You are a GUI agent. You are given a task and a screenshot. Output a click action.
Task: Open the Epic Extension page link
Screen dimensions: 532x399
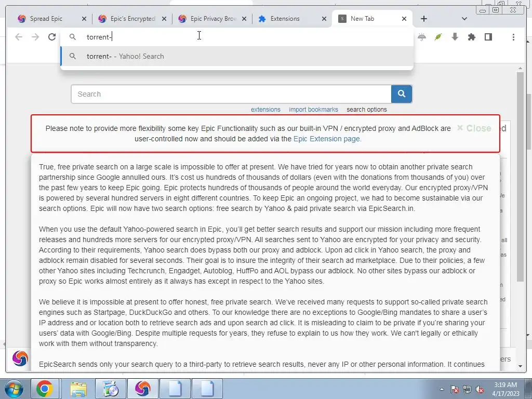(327, 139)
